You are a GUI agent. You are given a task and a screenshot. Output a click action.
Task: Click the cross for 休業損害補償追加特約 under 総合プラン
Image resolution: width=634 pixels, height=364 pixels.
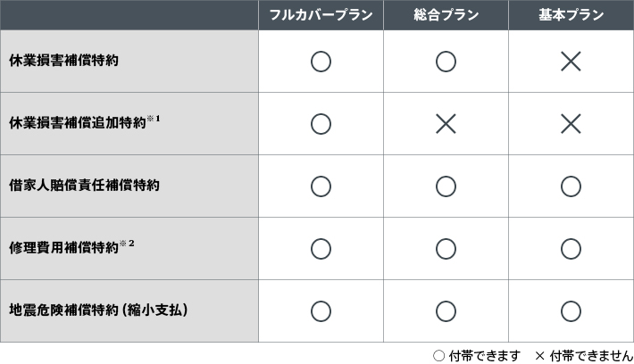446,124
